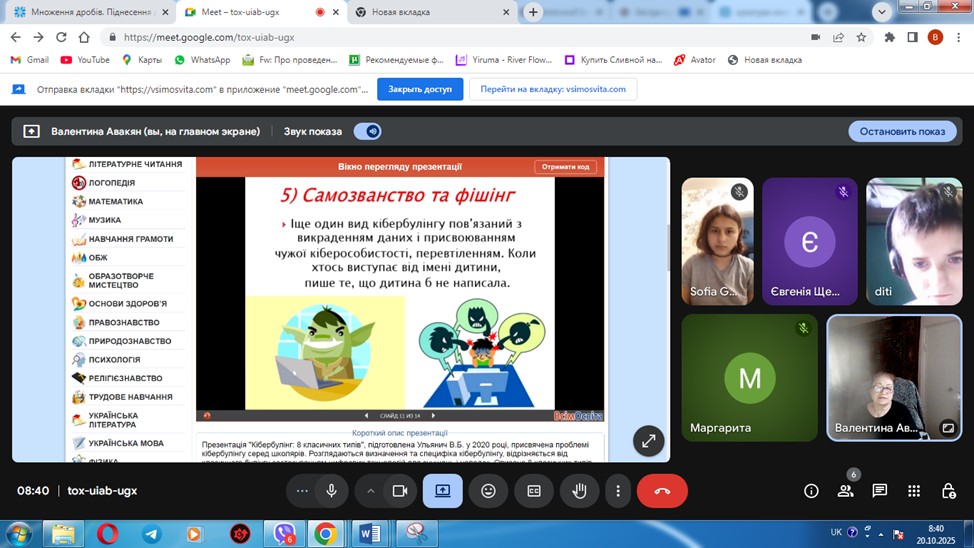This screenshot has width=974, height=548.
Task: Expand the shared presentation to fullscreen
Action: [648, 440]
